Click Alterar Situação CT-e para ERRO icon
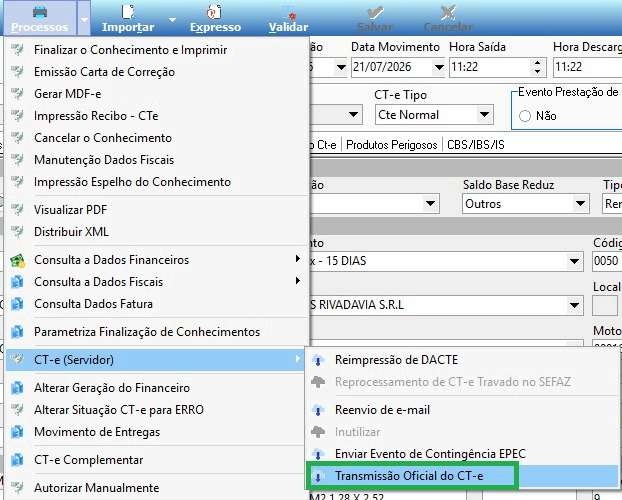Screen dimensions: 622x500 [x=17, y=410]
